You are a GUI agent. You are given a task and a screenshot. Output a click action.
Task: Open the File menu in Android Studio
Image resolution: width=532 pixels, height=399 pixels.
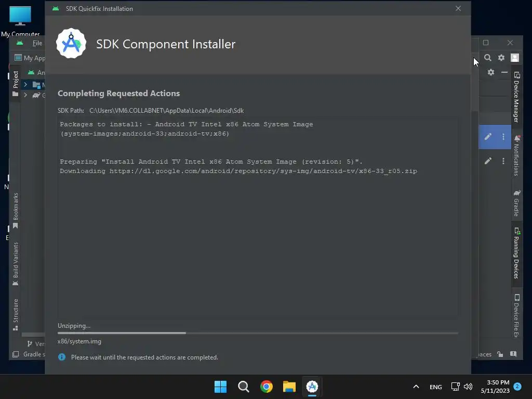[37, 43]
